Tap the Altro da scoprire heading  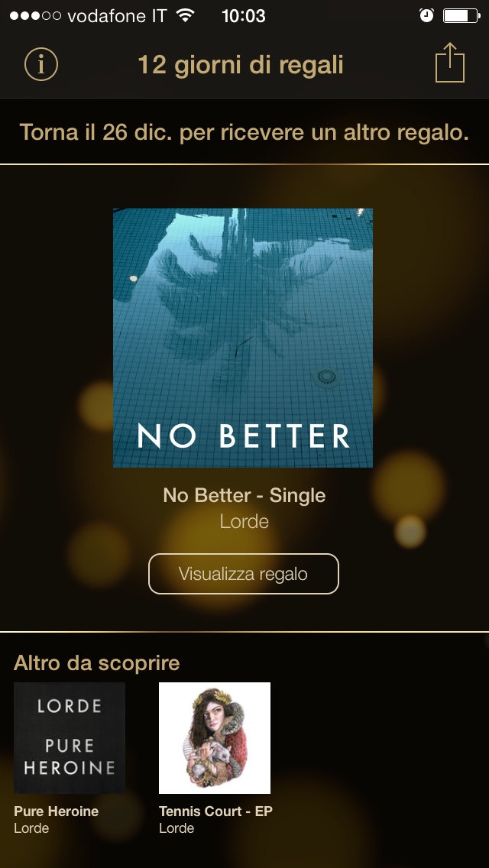click(x=97, y=662)
